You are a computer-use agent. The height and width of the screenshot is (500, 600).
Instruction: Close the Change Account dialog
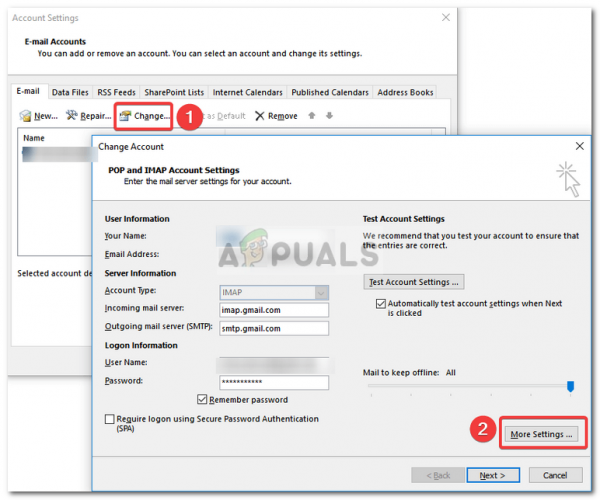(579, 146)
